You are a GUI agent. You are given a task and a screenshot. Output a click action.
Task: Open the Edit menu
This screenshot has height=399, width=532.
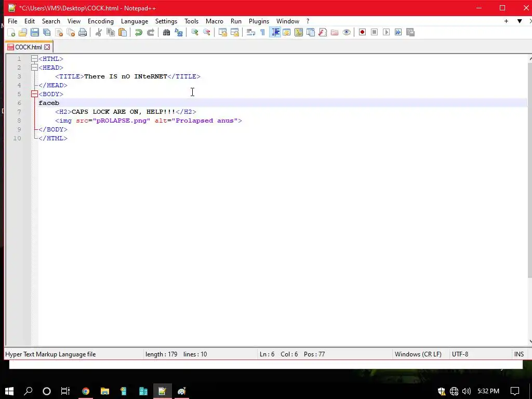(x=30, y=21)
